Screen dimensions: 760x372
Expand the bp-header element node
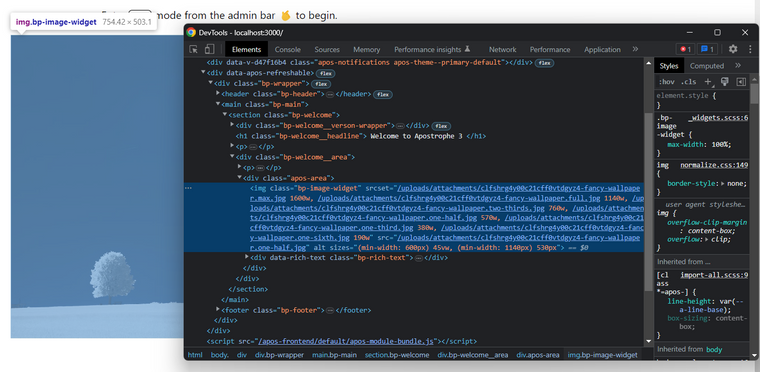click(218, 94)
